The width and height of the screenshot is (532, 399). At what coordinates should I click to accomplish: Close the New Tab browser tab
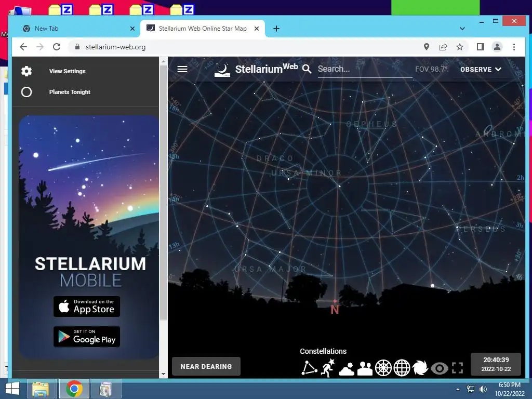[132, 29]
